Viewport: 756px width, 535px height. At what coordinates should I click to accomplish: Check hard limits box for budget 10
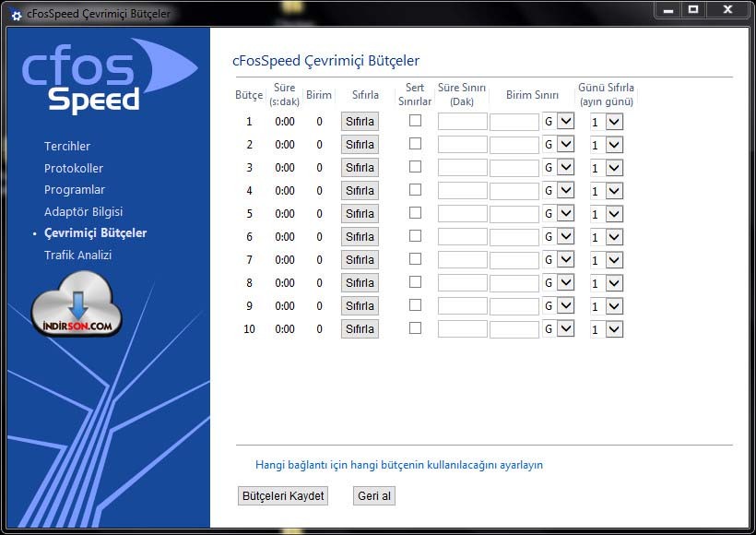(415, 328)
